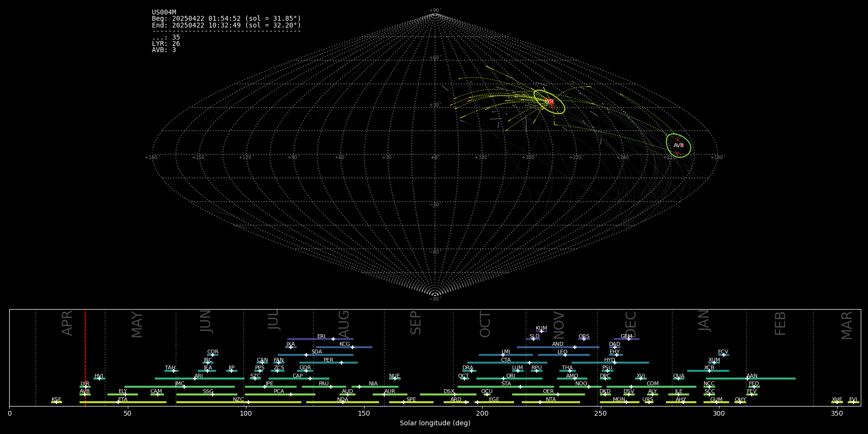
Task: Click the AUG month label
Action: pyautogui.click(x=344, y=324)
